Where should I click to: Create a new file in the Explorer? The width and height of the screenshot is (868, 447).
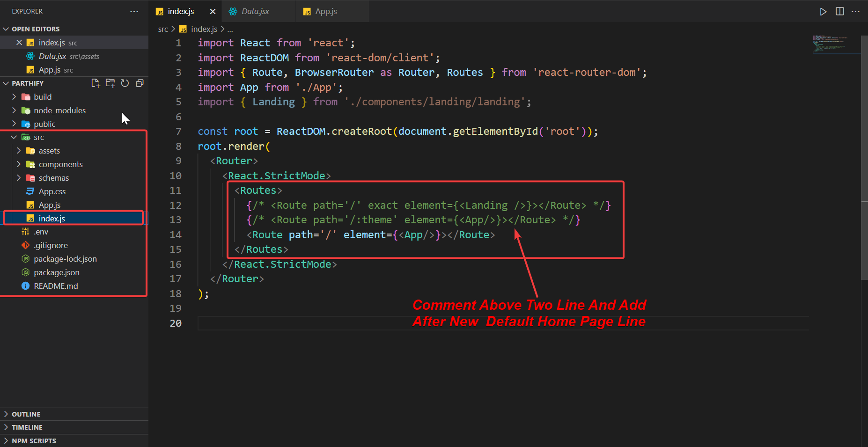click(96, 83)
